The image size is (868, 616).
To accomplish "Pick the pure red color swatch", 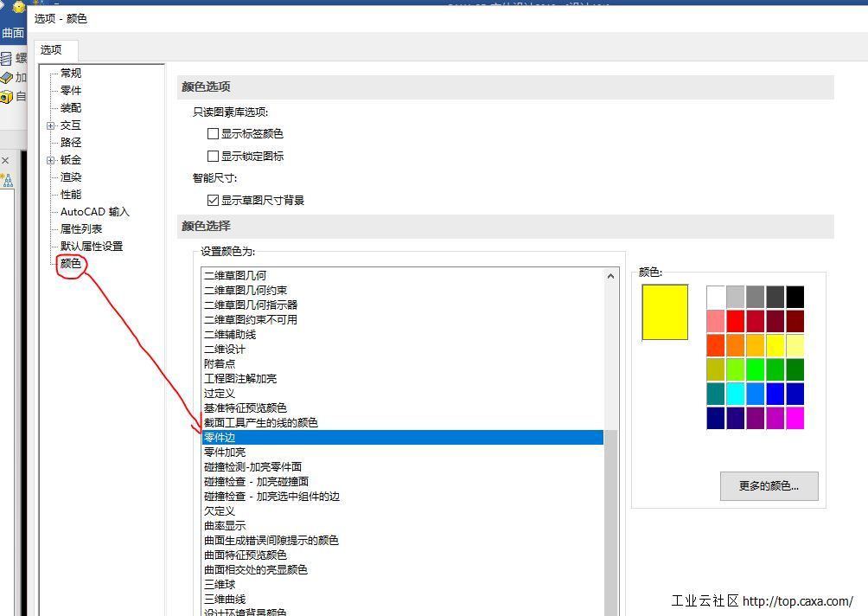I will click(736, 321).
